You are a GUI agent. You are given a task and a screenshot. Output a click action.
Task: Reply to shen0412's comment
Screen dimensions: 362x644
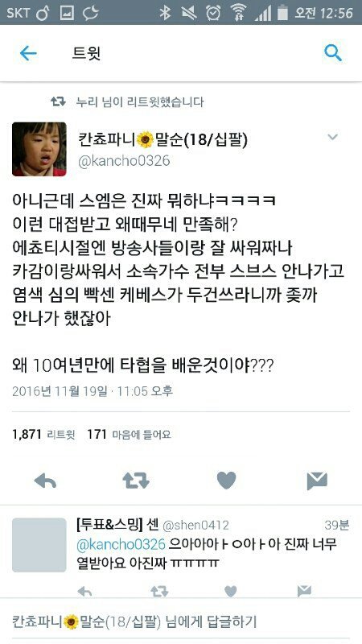pyautogui.click(x=85, y=591)
